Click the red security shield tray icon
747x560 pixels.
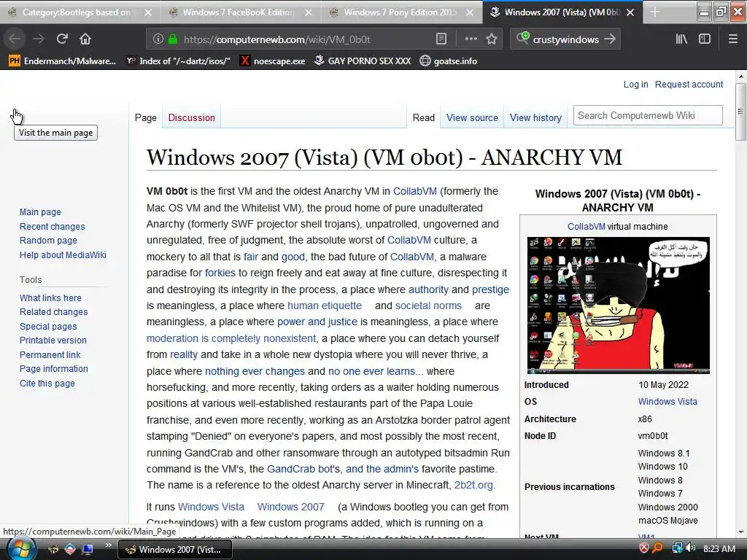click(x=643, y=548)
